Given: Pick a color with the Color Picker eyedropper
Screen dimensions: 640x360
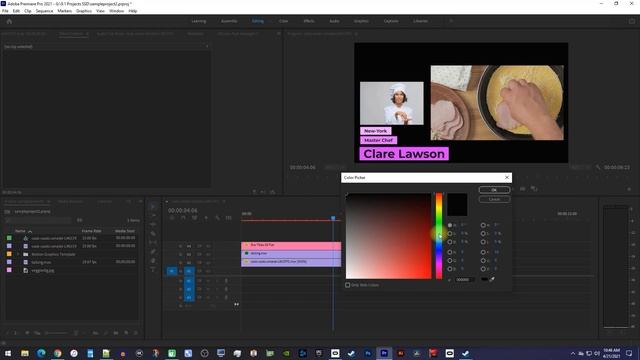Looking at the screenshot, I should (492, 280).
